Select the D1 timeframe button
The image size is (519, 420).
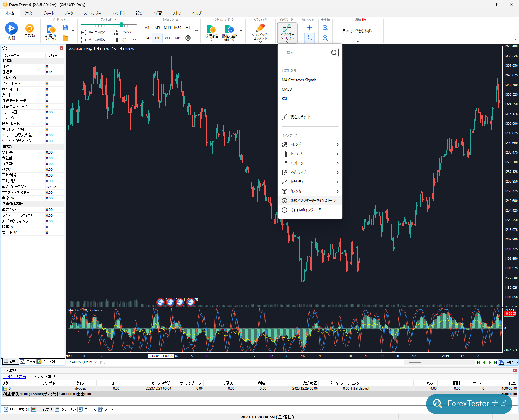[157, 38]
